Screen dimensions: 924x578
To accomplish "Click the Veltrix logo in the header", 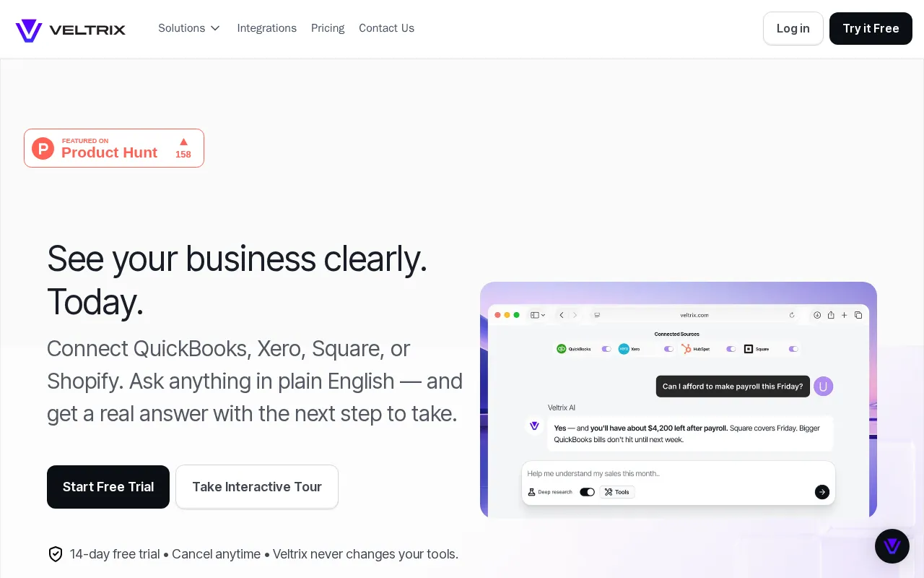I will point(70,29).
